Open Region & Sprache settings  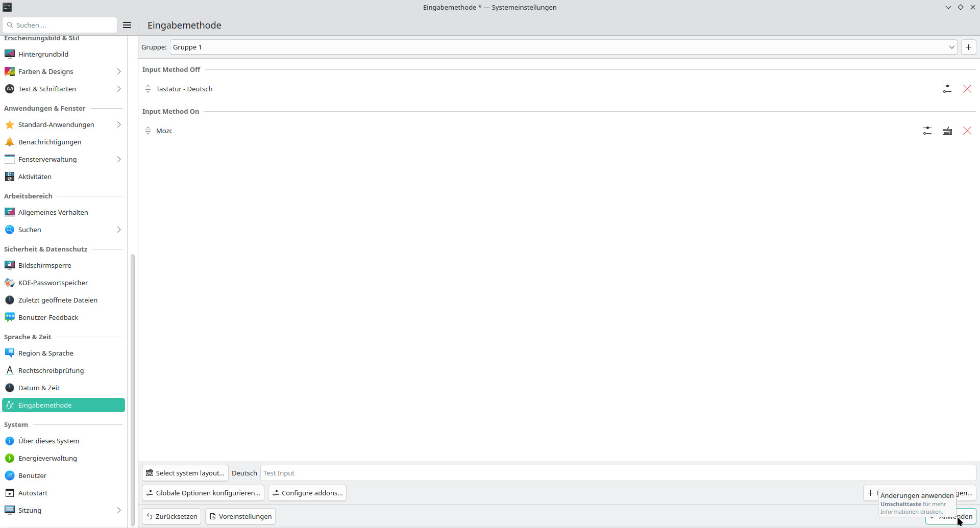(46, 353)
